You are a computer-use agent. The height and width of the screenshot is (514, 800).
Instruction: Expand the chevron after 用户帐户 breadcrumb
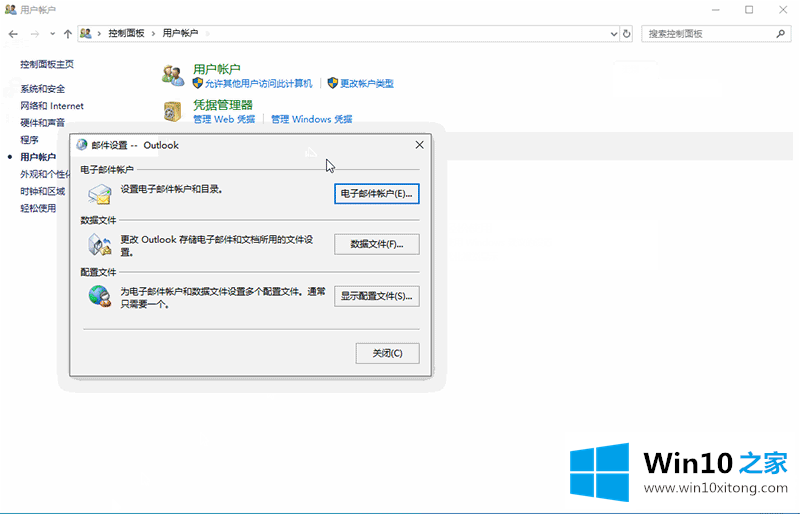[x=207, y=33]
